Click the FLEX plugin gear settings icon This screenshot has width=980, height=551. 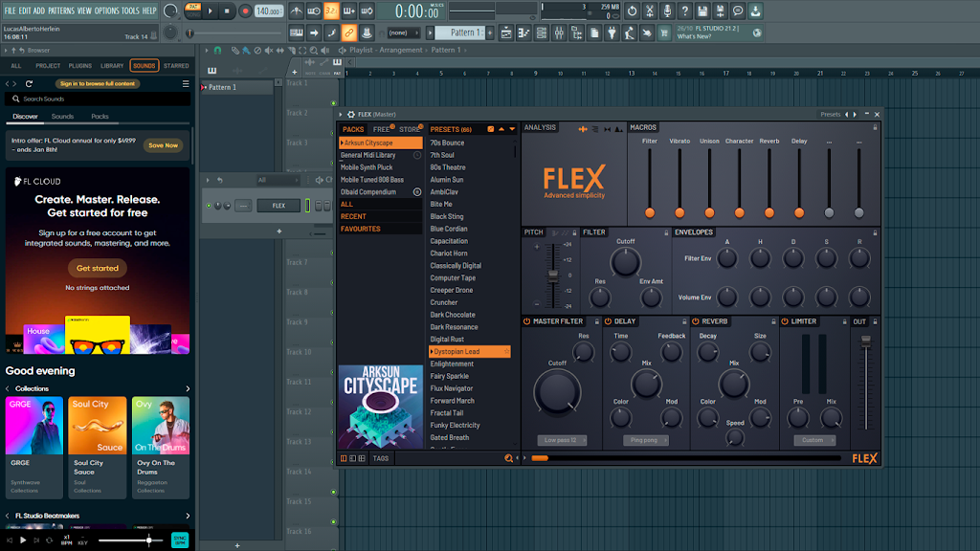click(351, 115)
